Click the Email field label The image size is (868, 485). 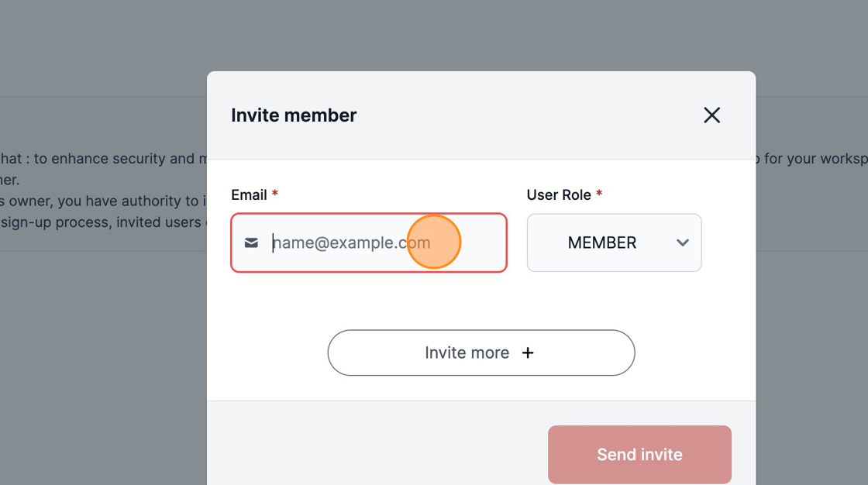click(x=249, y=195)
